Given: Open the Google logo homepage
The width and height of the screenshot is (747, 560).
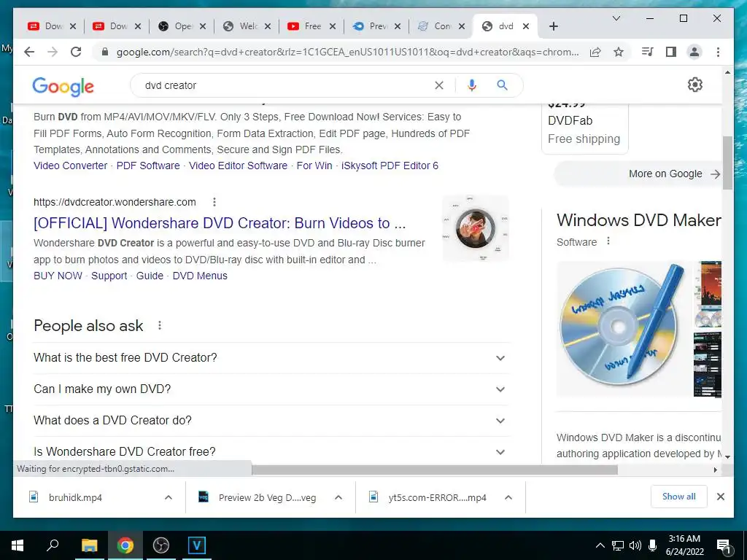Looking at the screenshot, I should click(x=63, y=86).
